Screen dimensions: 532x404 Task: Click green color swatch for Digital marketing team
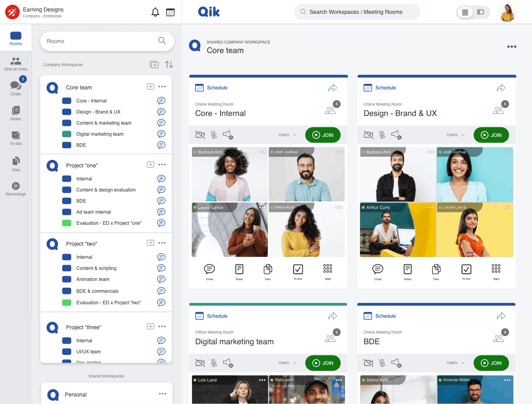click(67, 134)
